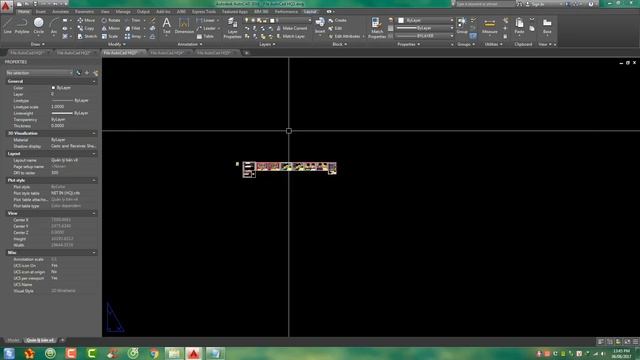Expand the Modify panel flyout
The width and height of the screenshot is (640, 360).
116,44
